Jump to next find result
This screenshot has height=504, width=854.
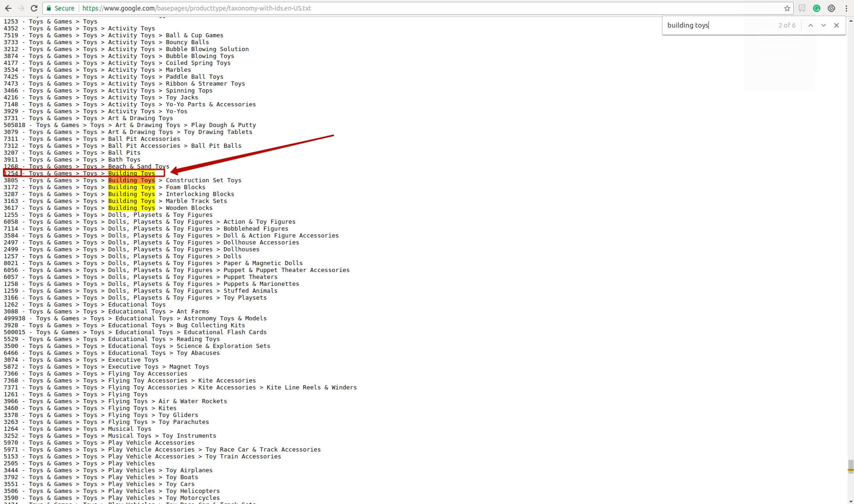tap(824, 25)
